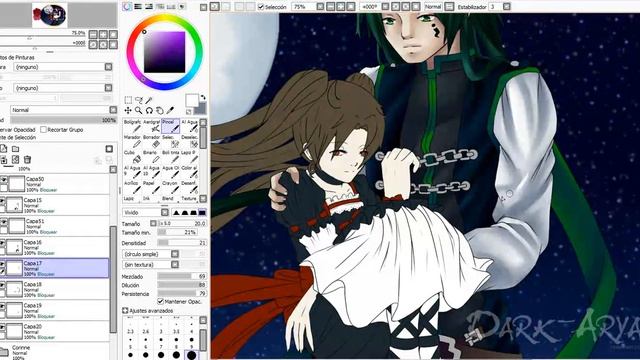The width and height of the screenshot is (640, 360).
Task: Swap foreground and background colors arrow
Action: 203,97
